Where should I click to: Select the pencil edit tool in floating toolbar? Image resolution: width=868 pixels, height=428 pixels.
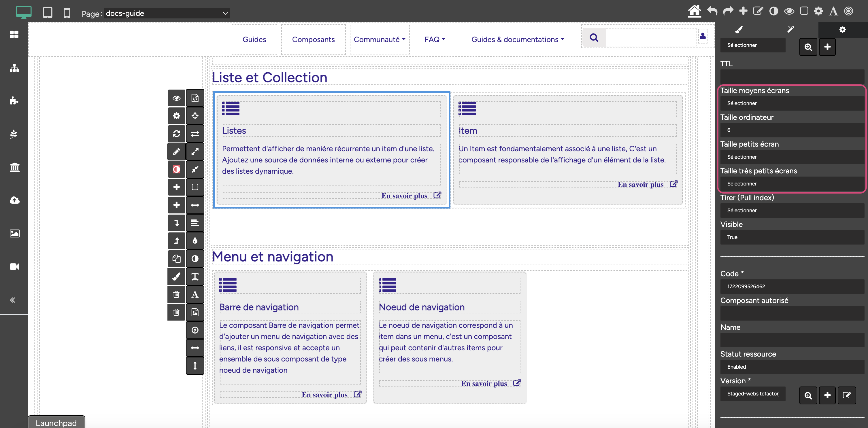[x=177, y=151]
